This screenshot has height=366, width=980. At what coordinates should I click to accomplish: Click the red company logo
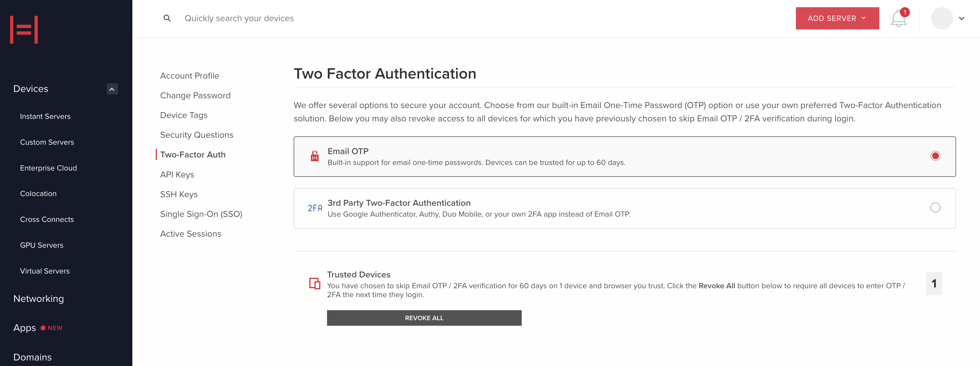24,30
